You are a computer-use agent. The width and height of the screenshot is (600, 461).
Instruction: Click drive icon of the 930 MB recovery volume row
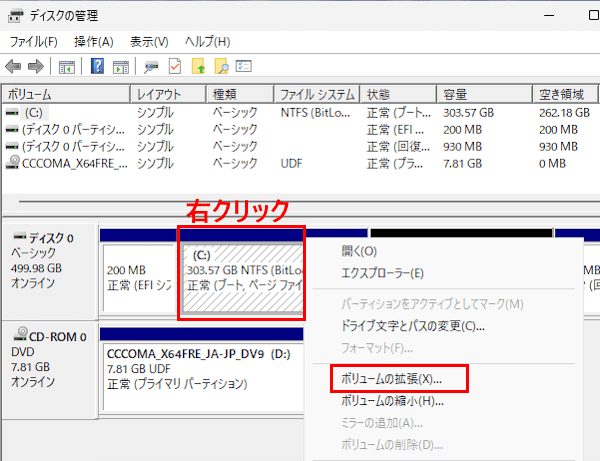12,146
